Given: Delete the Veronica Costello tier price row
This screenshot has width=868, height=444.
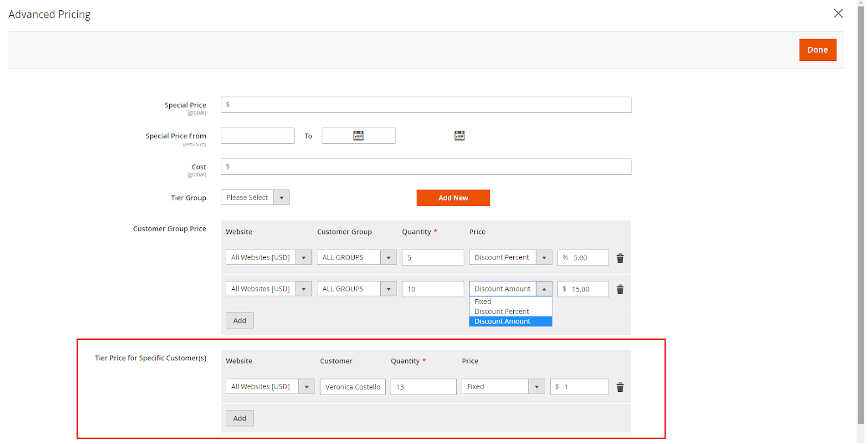Looking at the screenshot, I should click(620, 387).
